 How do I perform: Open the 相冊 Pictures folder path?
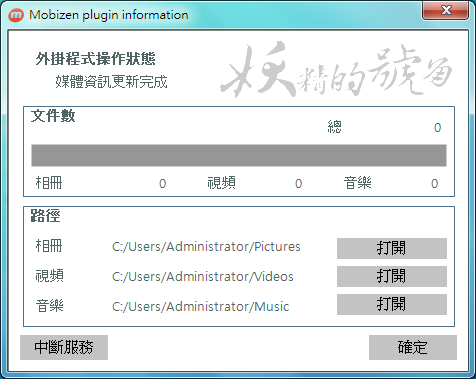pyautogui.click(x=392, y=248)
